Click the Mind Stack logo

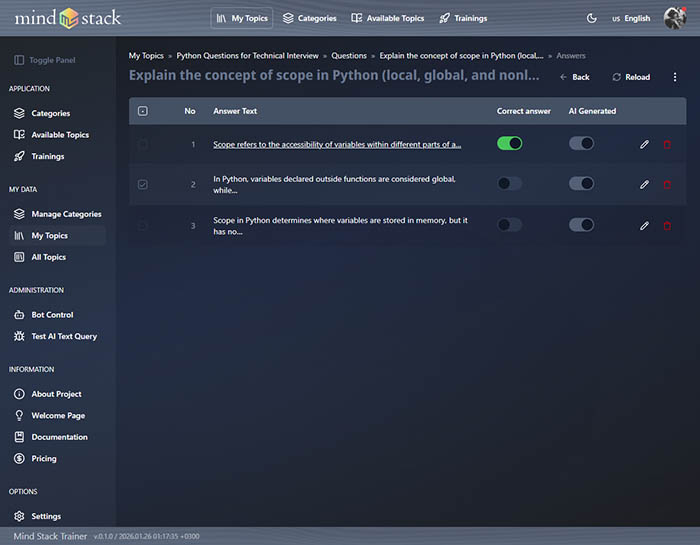(x=67, y=18)
